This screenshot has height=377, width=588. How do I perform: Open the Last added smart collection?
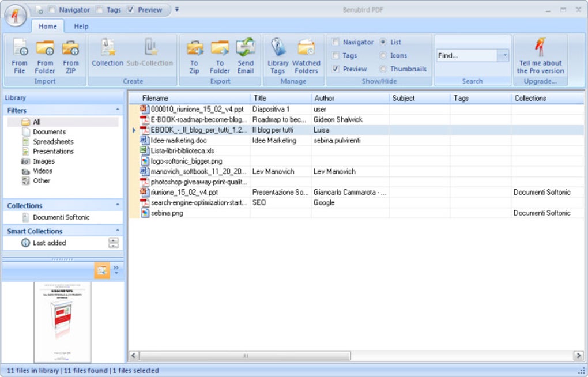coord(49,243)
